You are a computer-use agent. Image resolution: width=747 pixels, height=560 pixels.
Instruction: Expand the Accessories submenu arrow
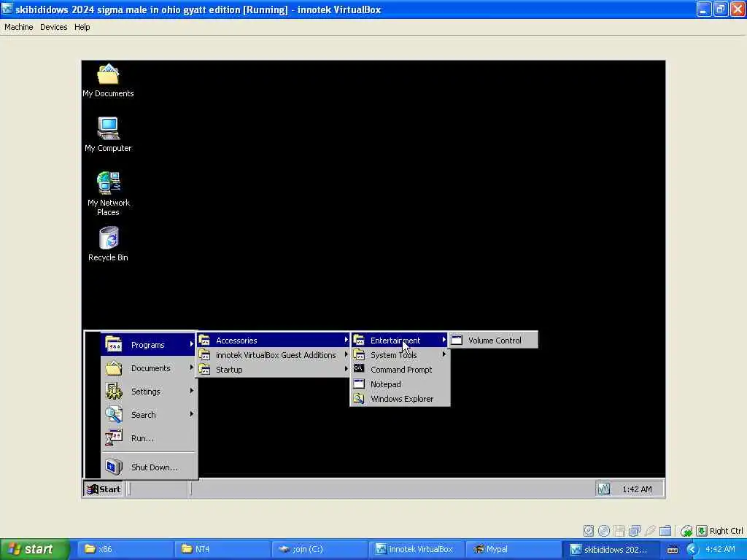coord(346,340)
